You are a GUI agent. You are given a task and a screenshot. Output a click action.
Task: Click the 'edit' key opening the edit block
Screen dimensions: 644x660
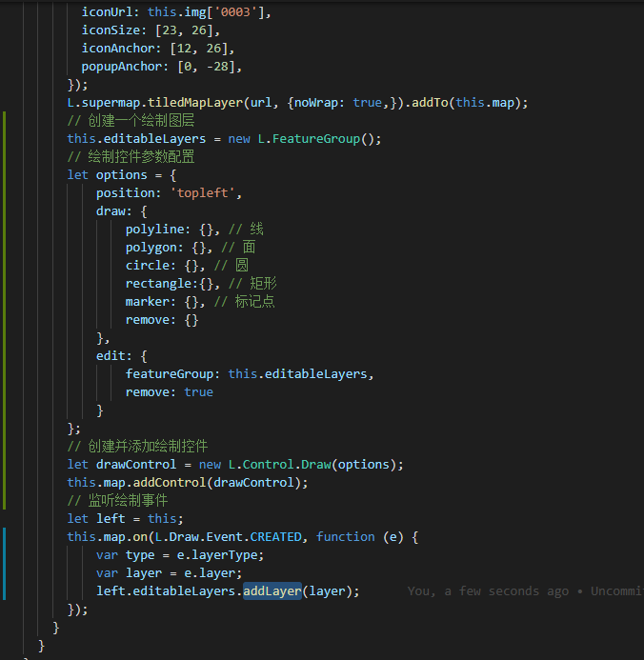111,355
